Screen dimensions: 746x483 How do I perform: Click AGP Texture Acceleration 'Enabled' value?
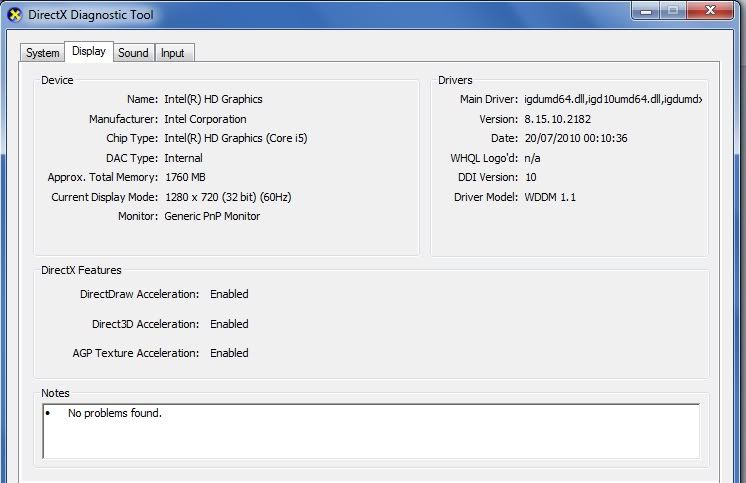coord(229,353)
